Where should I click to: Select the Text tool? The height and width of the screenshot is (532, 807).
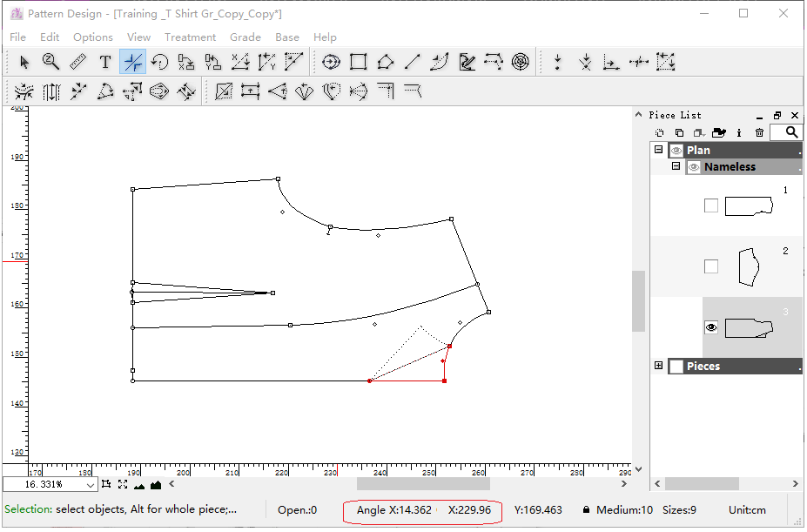(105, 62)
